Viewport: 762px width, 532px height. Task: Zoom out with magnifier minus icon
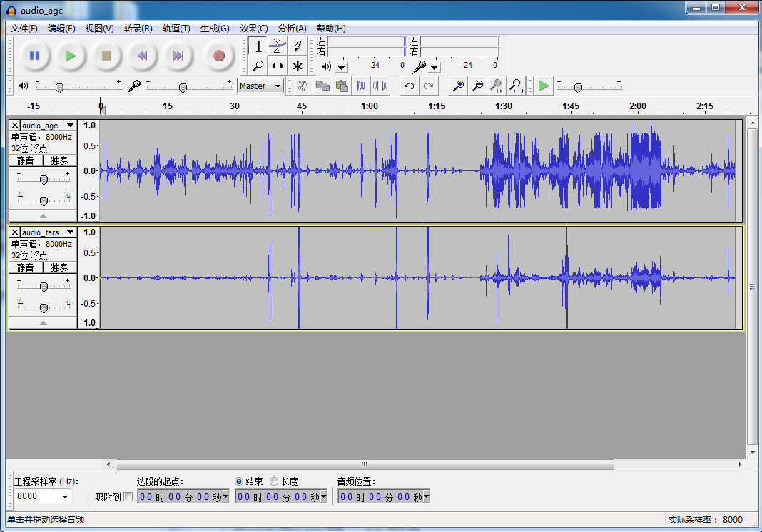click(x=477, y=86)
